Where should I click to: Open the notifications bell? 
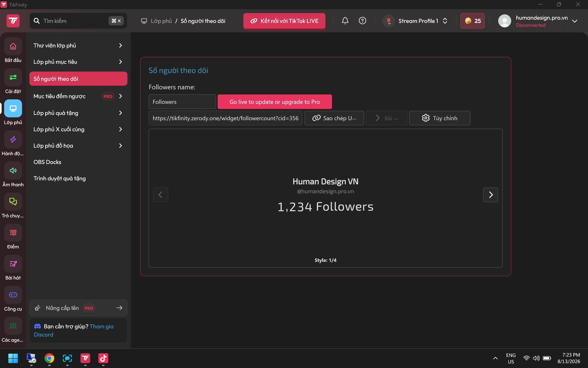pyautogui.click(x=345, y=21)
